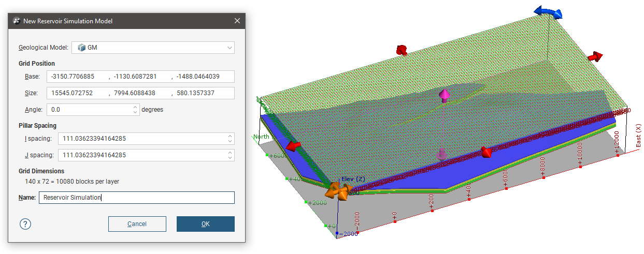Click the help question mark icon
This screenshot has width=644, height=254.
coord(25,224)
